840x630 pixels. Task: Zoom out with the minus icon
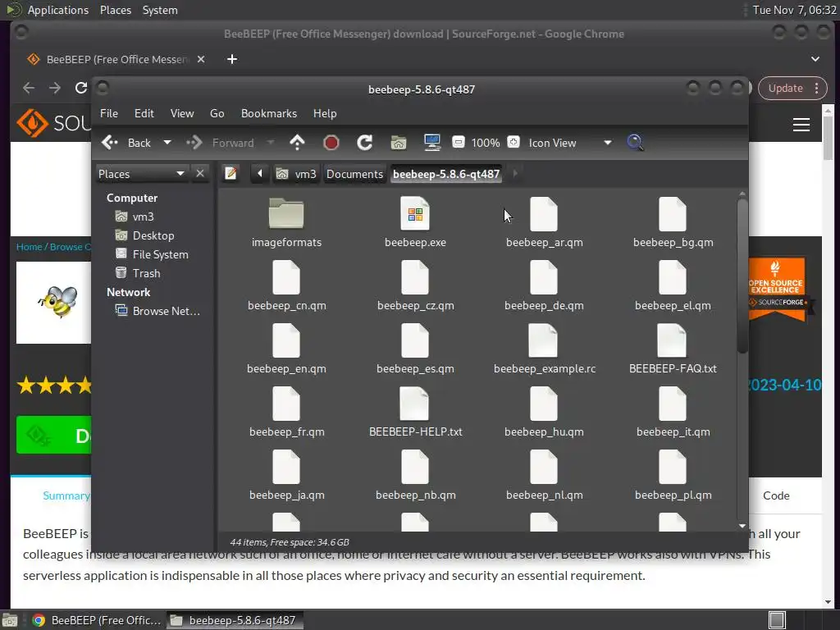pos(458,142)
